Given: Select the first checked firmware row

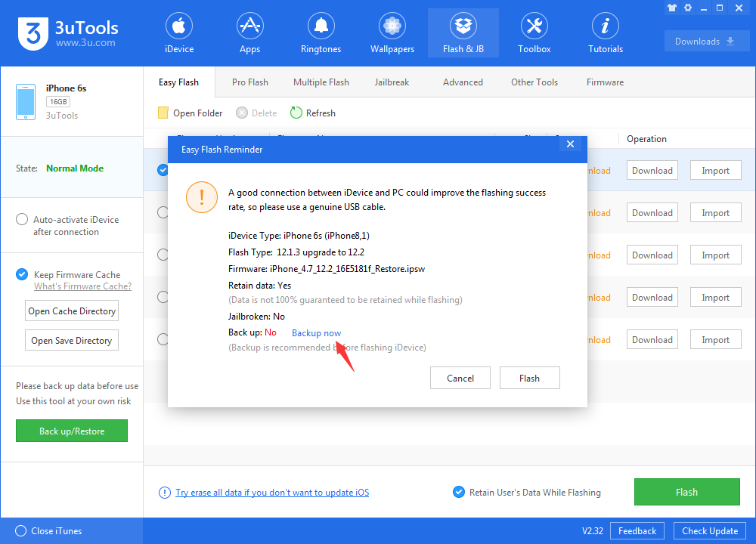Looking at the screenshot, I should point(163,169).
